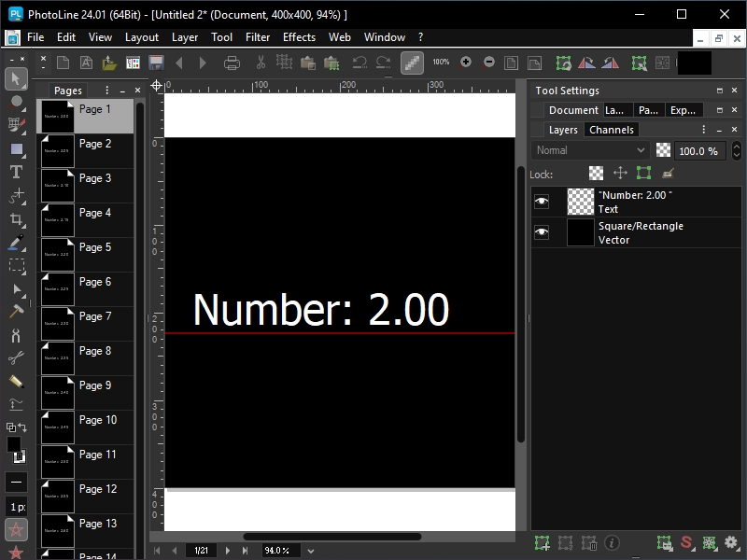Click the 100% zoom button
The image size is (747, 560).
[x=441, y=62]
